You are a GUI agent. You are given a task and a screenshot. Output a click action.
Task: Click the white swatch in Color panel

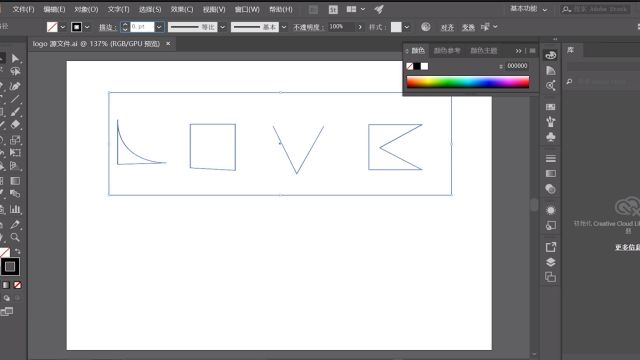pyautogui.click(x=424, y=66)
